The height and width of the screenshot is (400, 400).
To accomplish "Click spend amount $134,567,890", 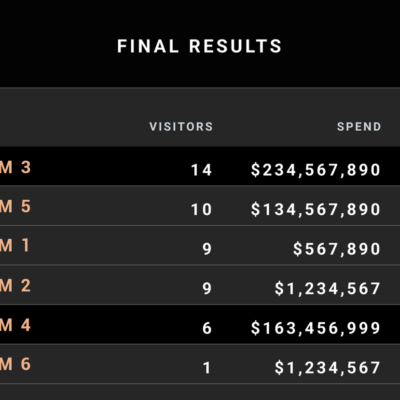I will [x=316, y=210].
